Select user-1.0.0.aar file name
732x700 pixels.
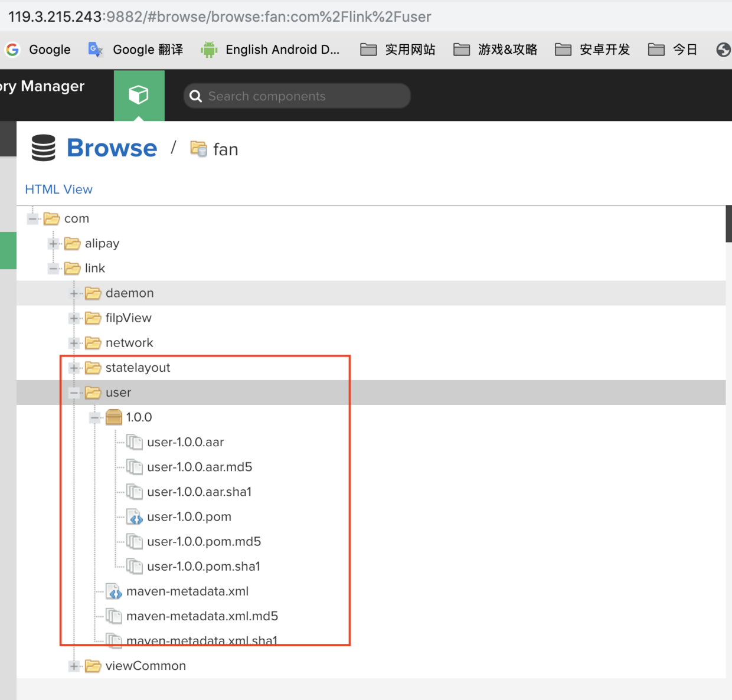point(186,442)
